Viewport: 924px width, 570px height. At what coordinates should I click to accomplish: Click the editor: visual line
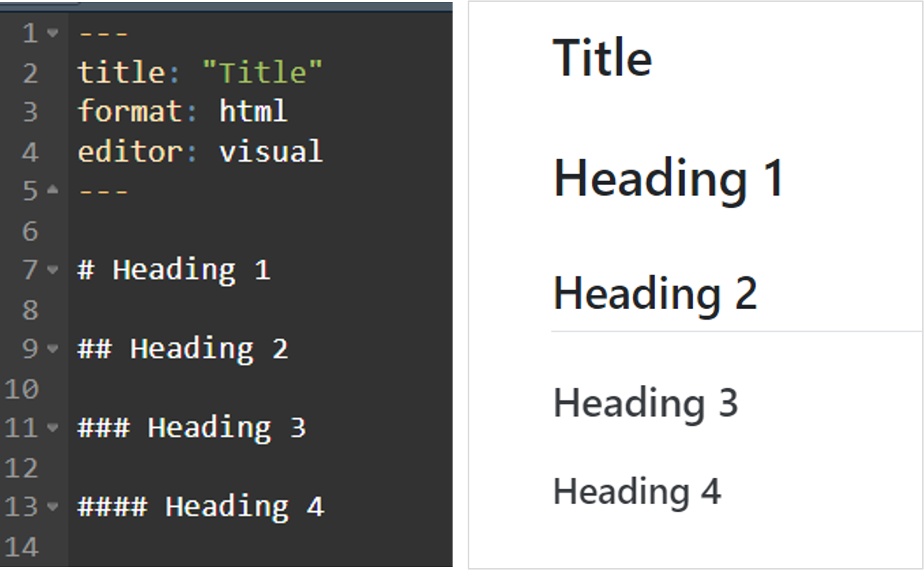click(x=199, y=152)
